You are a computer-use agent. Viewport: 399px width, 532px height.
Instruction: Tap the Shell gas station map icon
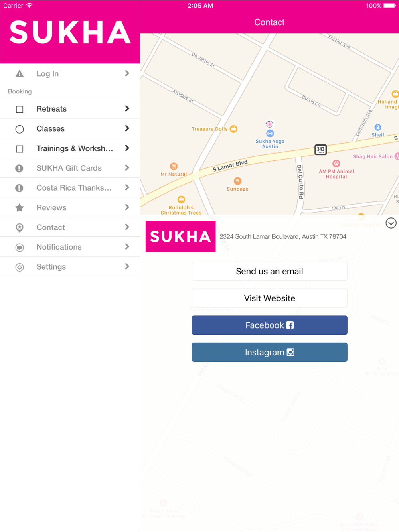377,128
